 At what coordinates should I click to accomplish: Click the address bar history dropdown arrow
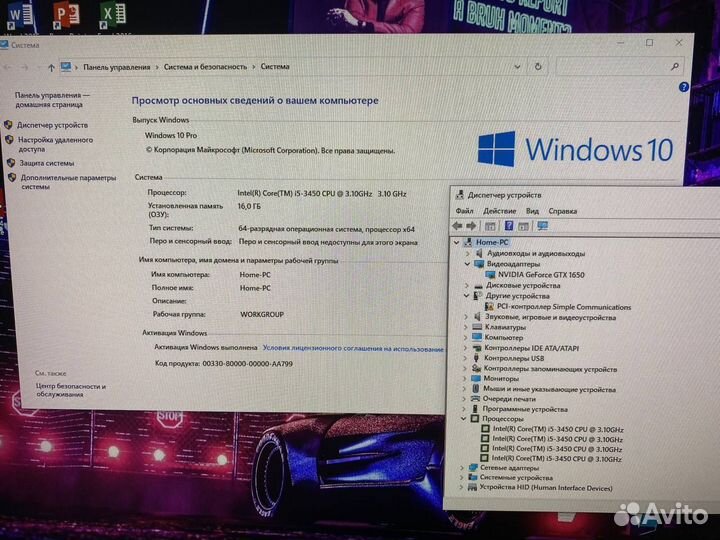point(517,67)
